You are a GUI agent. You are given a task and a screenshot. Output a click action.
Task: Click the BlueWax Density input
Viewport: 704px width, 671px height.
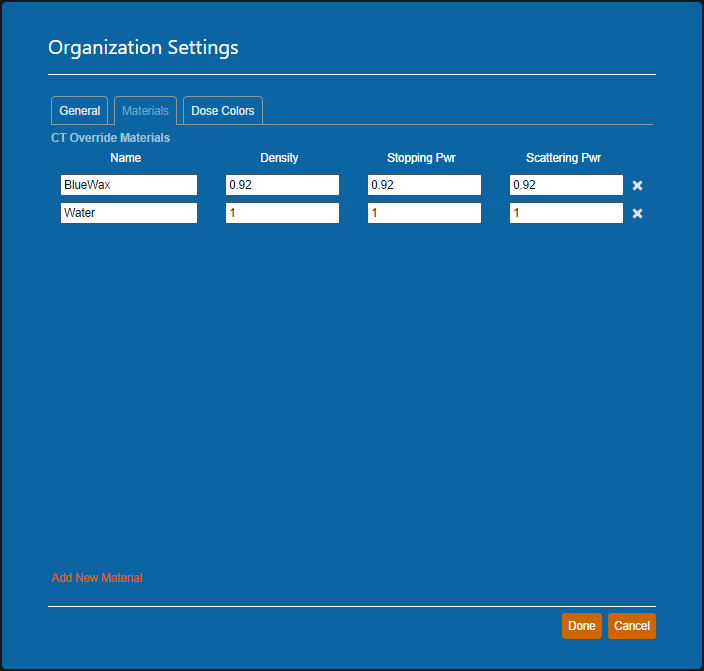[x=282, y=185]
